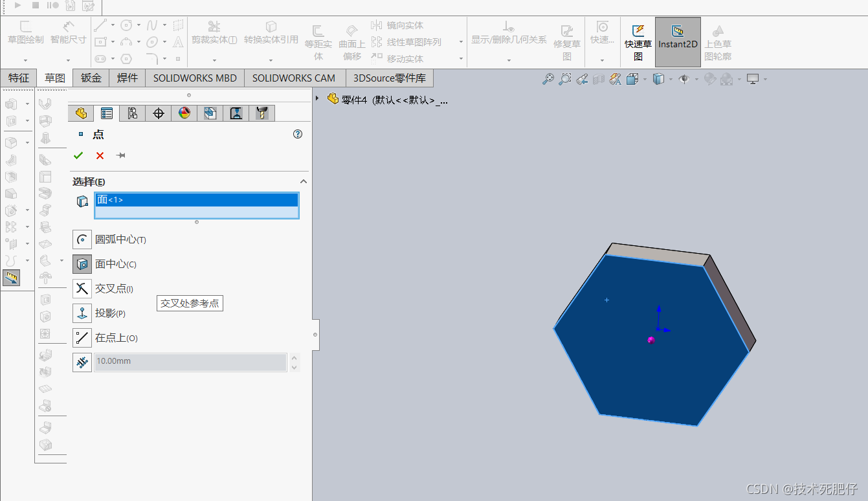Click the highlighted measure icon in left toolbar
The image size is (868, 501).
[x=11, y=278]
